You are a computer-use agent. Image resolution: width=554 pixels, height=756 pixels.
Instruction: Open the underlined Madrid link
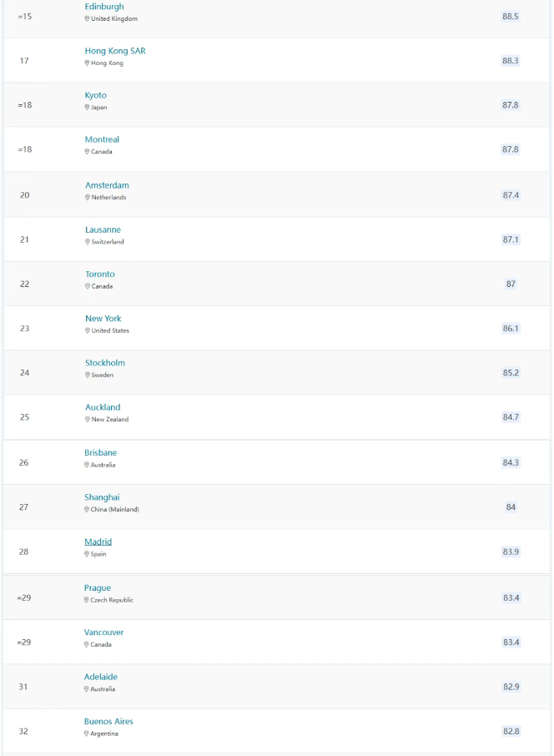[x=98, y=542]
